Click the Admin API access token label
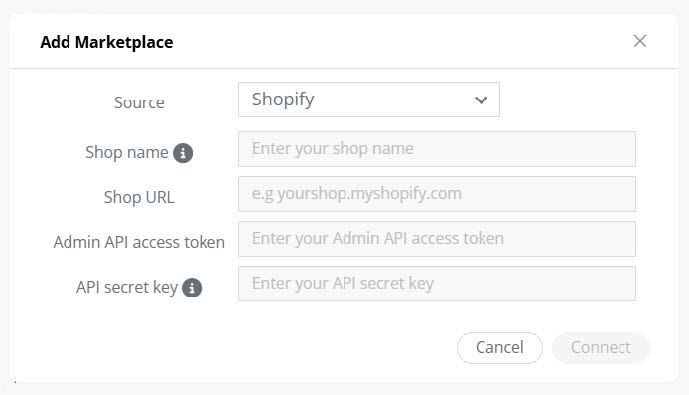 pos(139,242)
